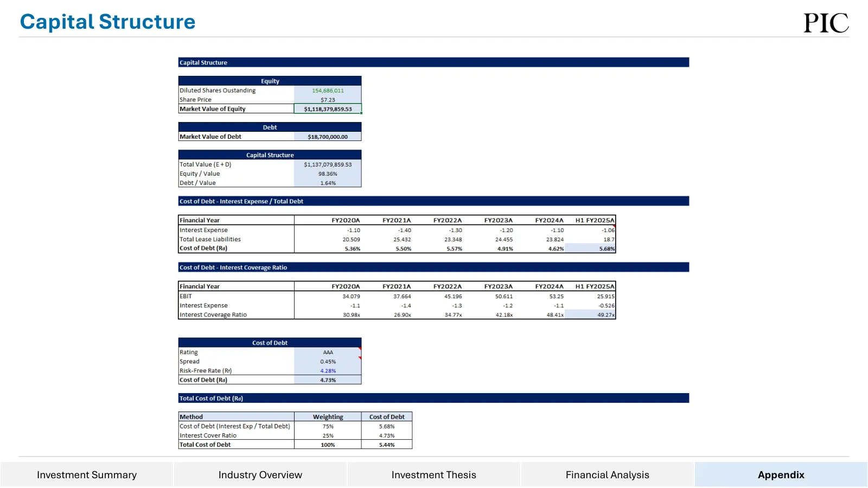Click the Spread value 0.45%

pyautogui.click(x=328, y=362)
